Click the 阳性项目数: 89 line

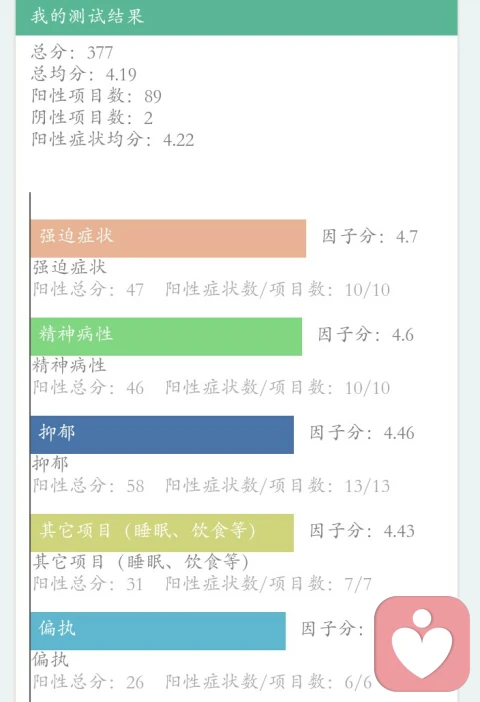[96, 96]
